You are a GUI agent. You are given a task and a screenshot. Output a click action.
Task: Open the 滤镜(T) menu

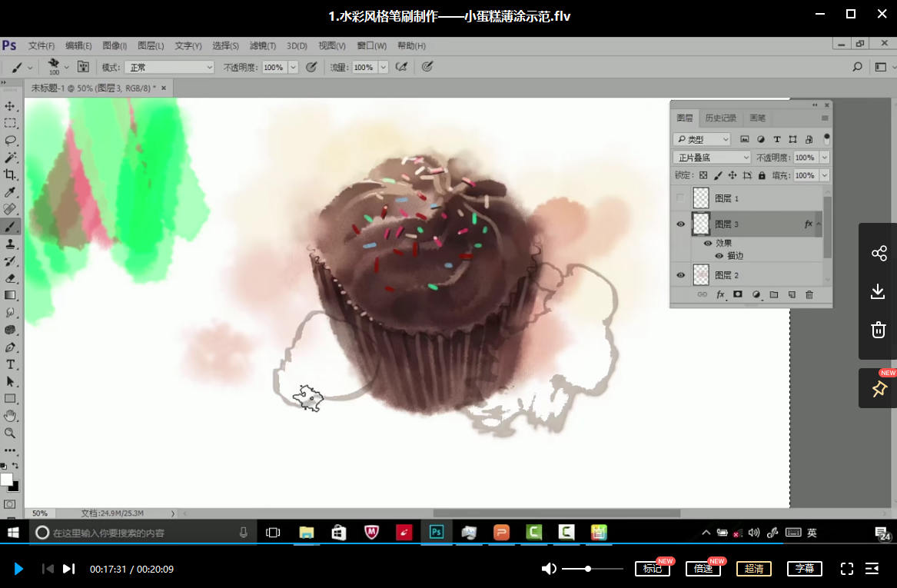263,45
